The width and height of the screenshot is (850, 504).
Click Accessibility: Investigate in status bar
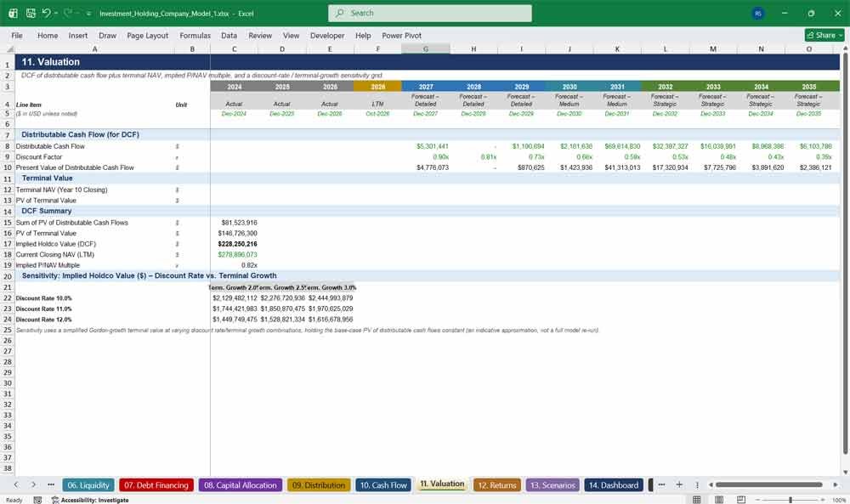(x=90, y=500)
